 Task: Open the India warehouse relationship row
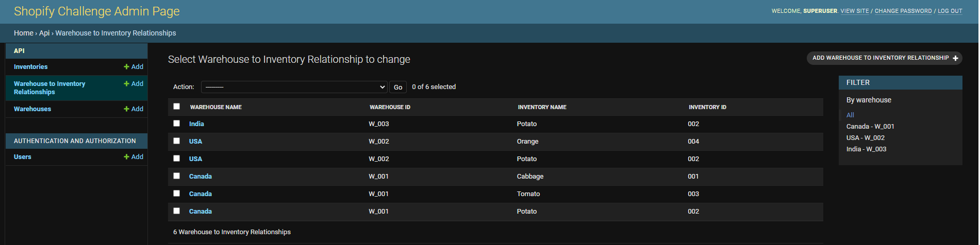coord(196,124)
